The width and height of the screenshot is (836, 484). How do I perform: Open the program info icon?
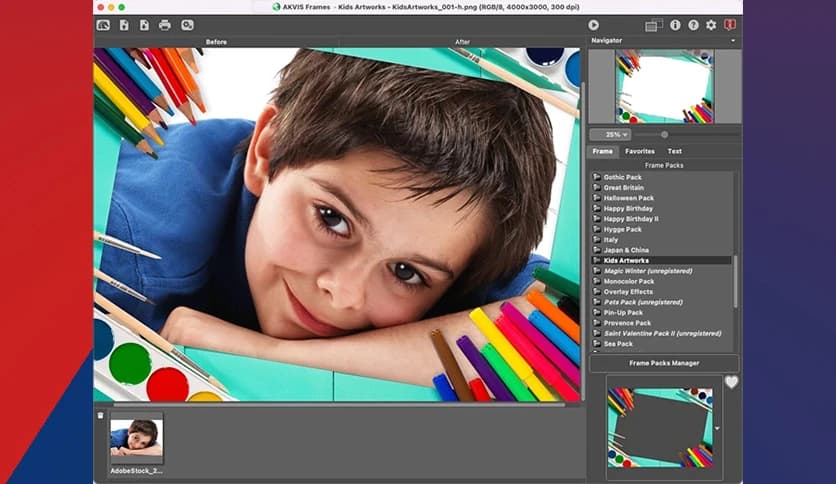(675, 25)
